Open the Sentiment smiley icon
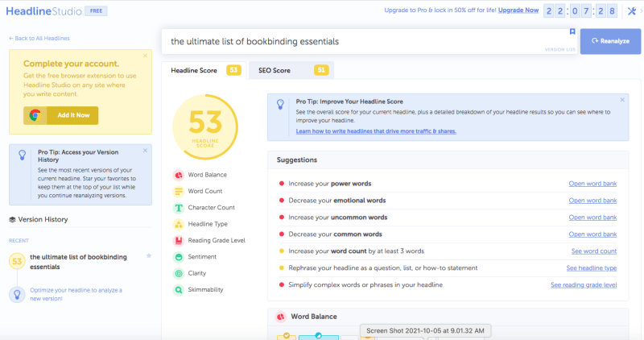This screenshot has height=340, width=644. point(178,257)
